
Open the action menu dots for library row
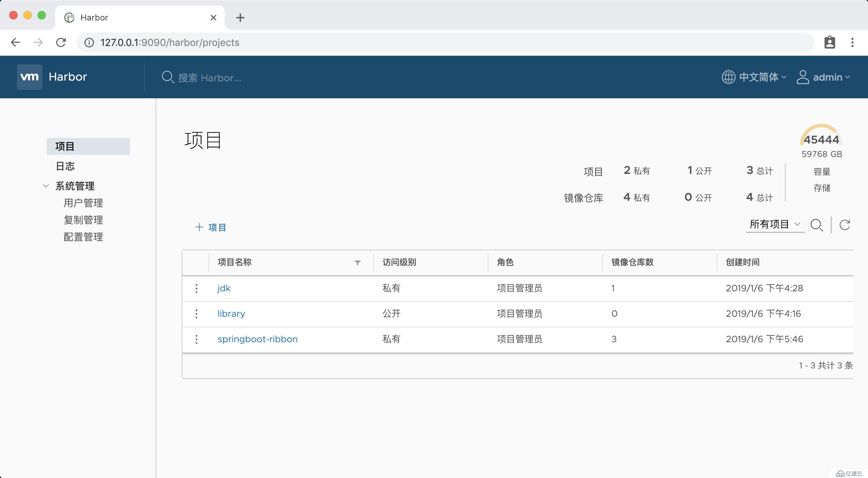pos(197,314)
